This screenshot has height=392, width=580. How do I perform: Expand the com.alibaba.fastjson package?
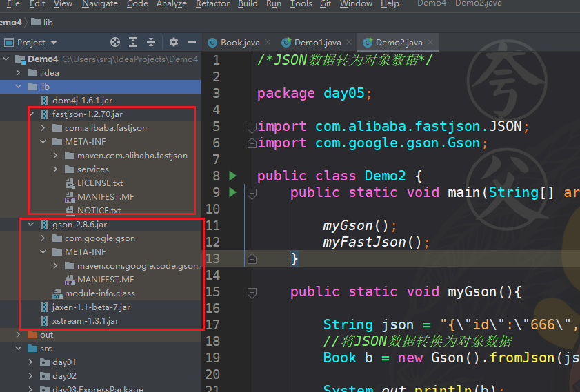pos(43,128)
